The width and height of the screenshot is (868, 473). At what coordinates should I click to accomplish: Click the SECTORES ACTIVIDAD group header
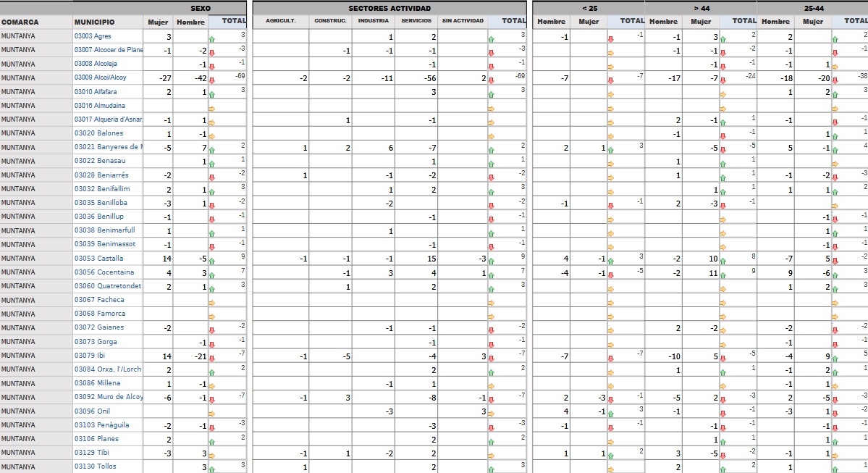tap(389, 8)
